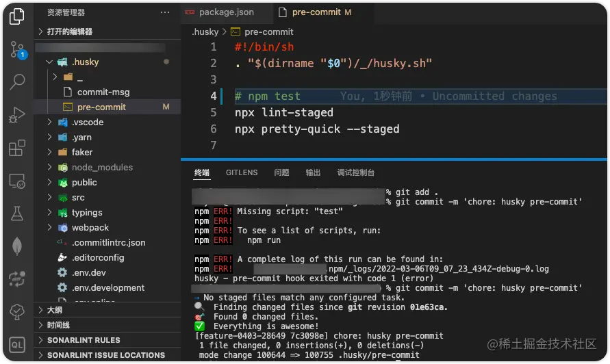Click the pre-commit breadcrumb file icon
This screenshot has height=364, width=610.
point(236,31)
